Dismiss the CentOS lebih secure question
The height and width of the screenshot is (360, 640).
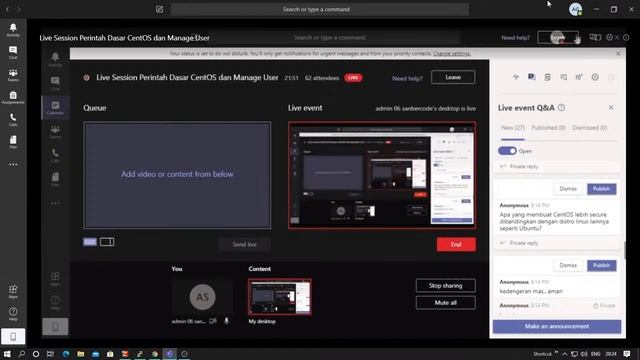(568, 189)
